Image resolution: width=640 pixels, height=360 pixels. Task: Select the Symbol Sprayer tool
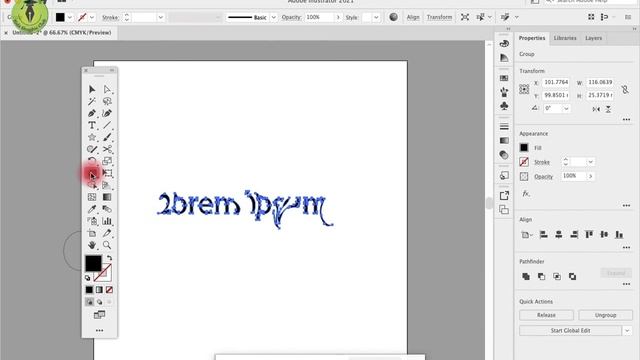[92, 221]
